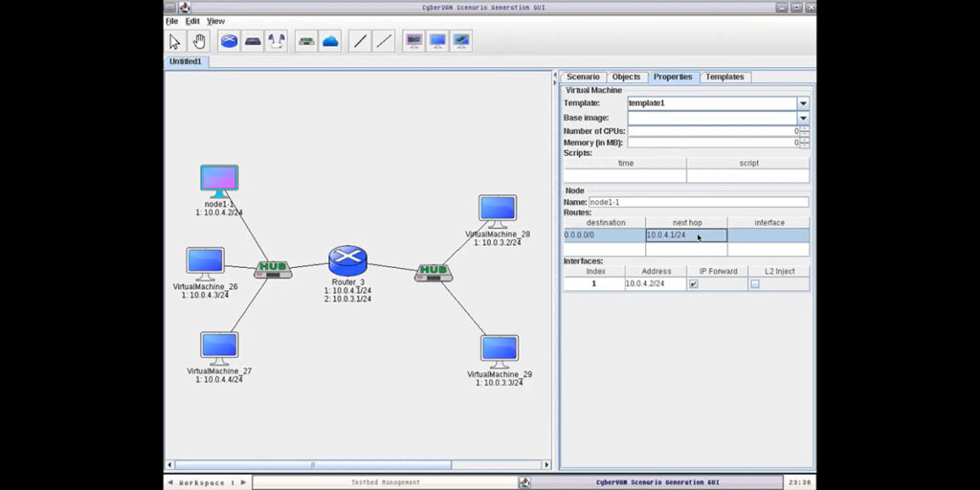Image resolution: width=980 pixels, height=490 pixels.
Task: Click Testbed Management in the taskbar
Action: pyautogui.click(x=385, y=482)
